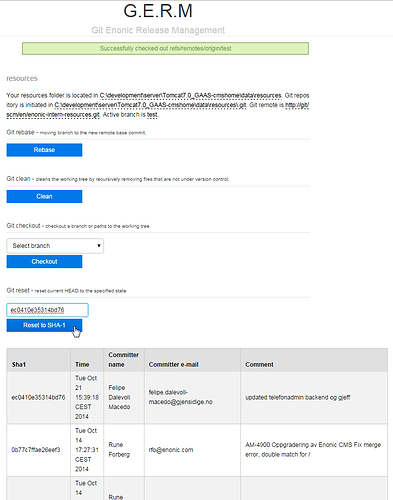Click the Select branch dropdown arrow
Screen dimensions: 393x500
99,246
